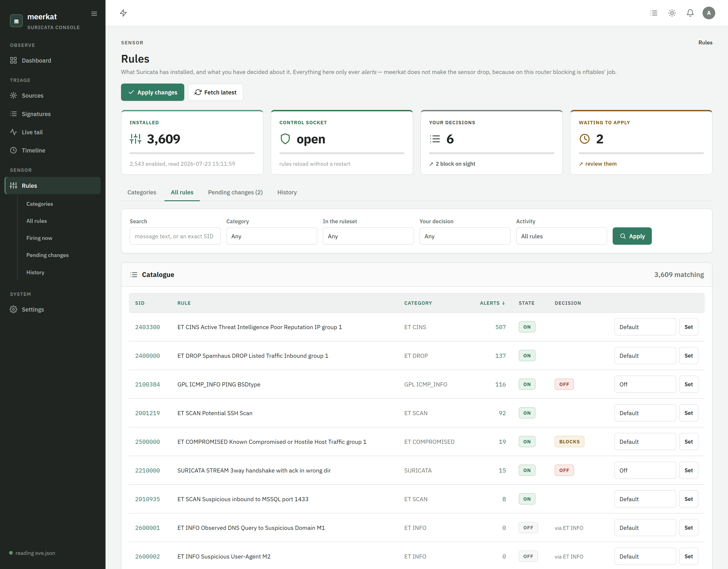Open the user avatar menu
This screenshot has width=728, height=569.
point(709,13)
